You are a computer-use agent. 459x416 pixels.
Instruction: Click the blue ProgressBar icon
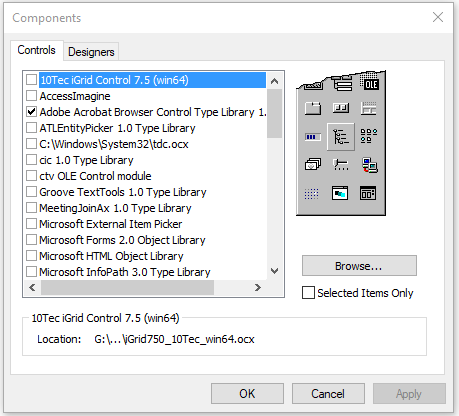(x=313, y=137)
